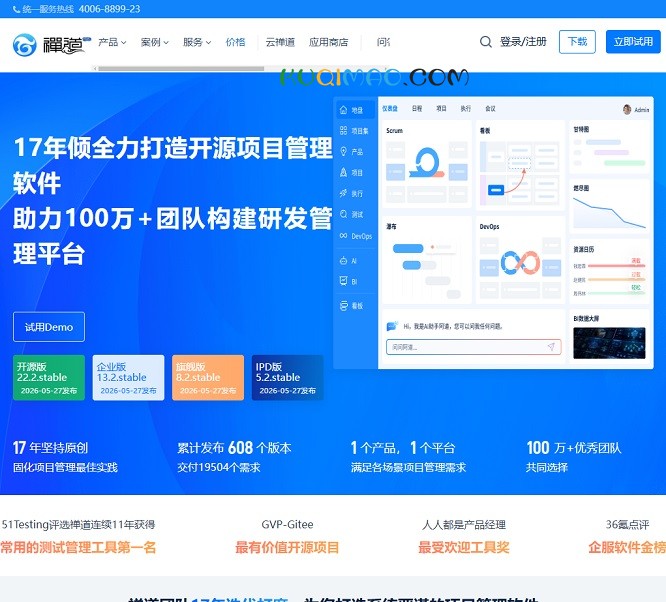
Task: Select the DevOps infinity icon in dashboard sidebar
Action: [344, 235]
